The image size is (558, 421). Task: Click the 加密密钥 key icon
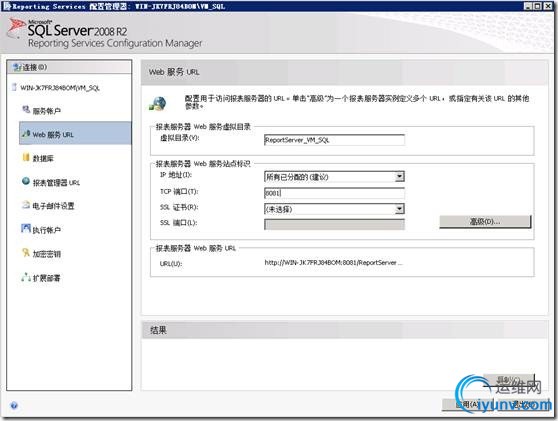point(26,253)
